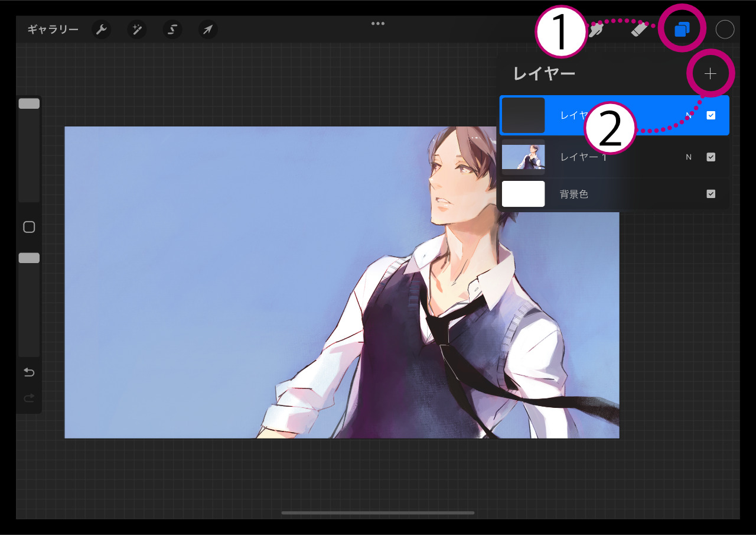756x535 pixels.
Task: Hide レイヤー 1 via its checkbox
Action: tap(711, 157)
